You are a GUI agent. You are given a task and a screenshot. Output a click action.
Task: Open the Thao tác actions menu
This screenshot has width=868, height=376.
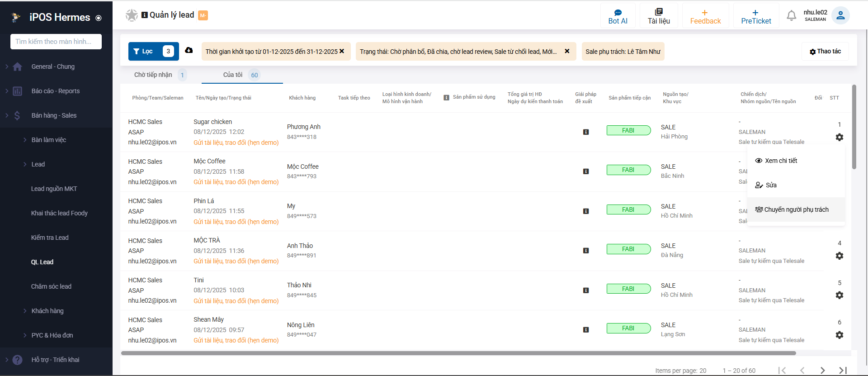point(825,52)
